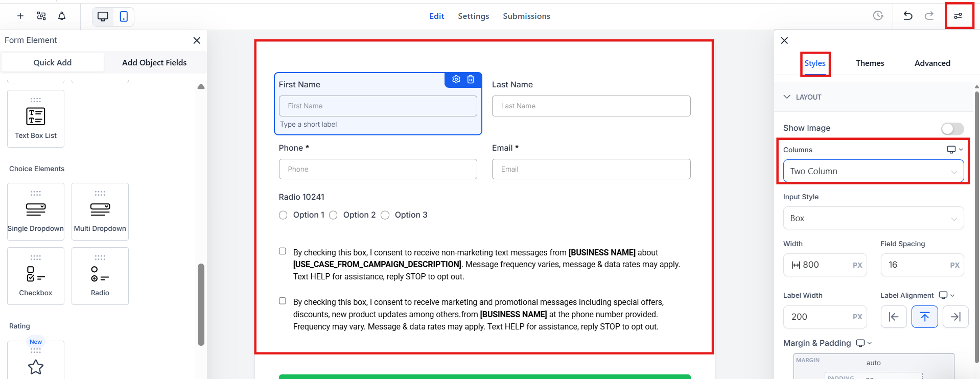The image size is (980, 379).
Task: Delete the First Name field via trash icon
Action: pyautogui.click(x=471, y=79)
